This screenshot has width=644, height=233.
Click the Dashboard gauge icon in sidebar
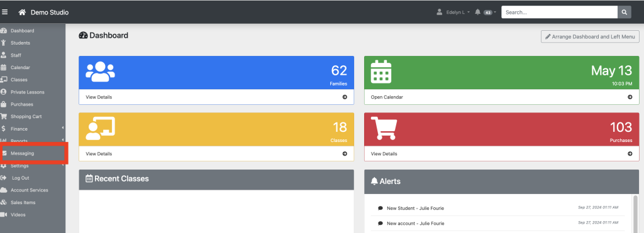pyautogui.click(x=4, y=31)
